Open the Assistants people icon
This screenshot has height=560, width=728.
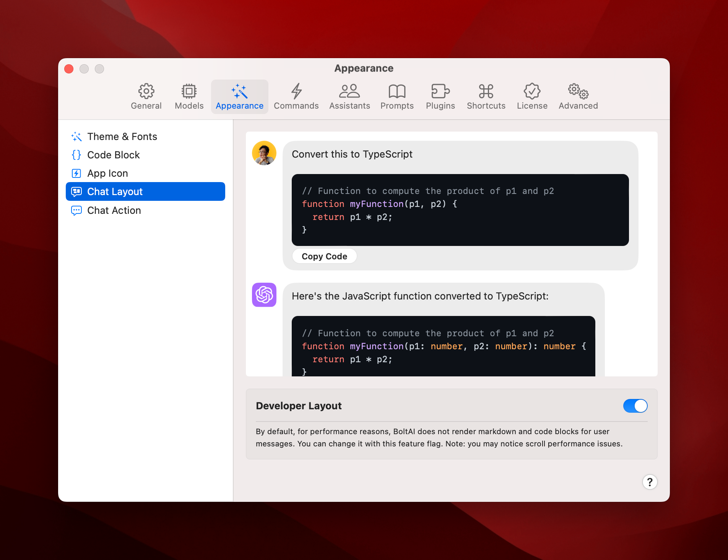349,91
